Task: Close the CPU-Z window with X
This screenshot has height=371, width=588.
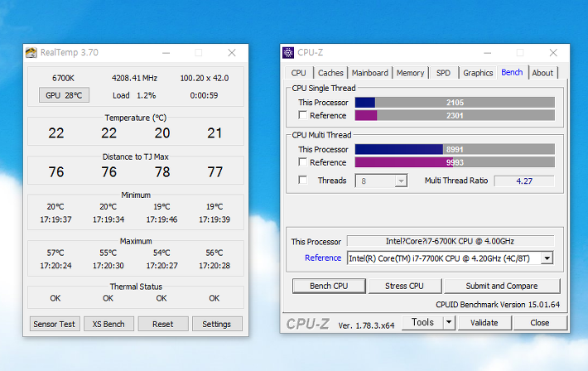Action: click(553, 53)
